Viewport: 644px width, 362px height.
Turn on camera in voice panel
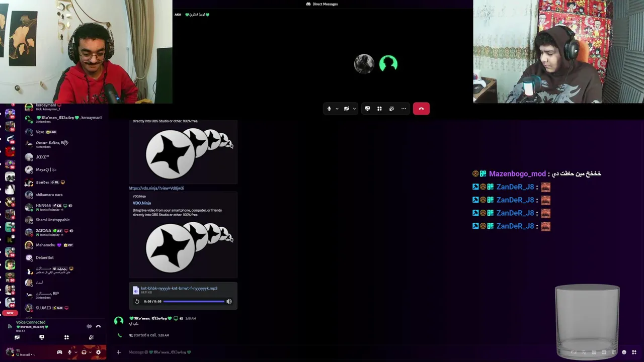coord(17,337)
